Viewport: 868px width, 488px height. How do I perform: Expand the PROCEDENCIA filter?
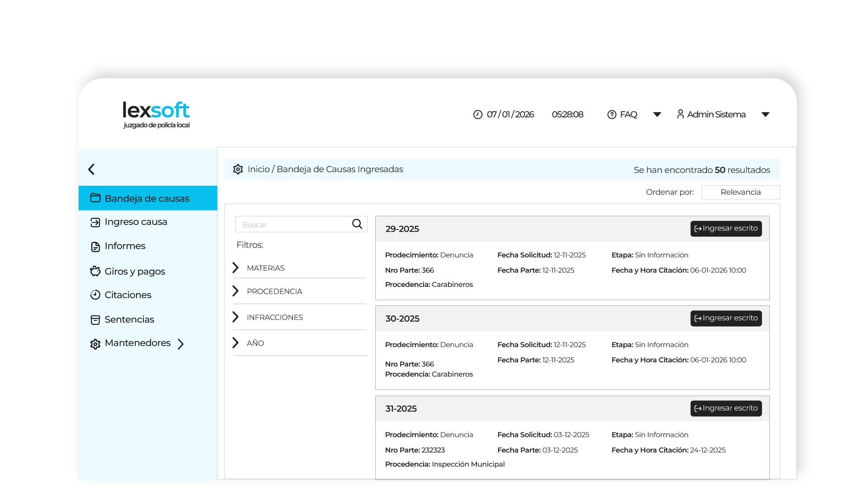[236, 291]
